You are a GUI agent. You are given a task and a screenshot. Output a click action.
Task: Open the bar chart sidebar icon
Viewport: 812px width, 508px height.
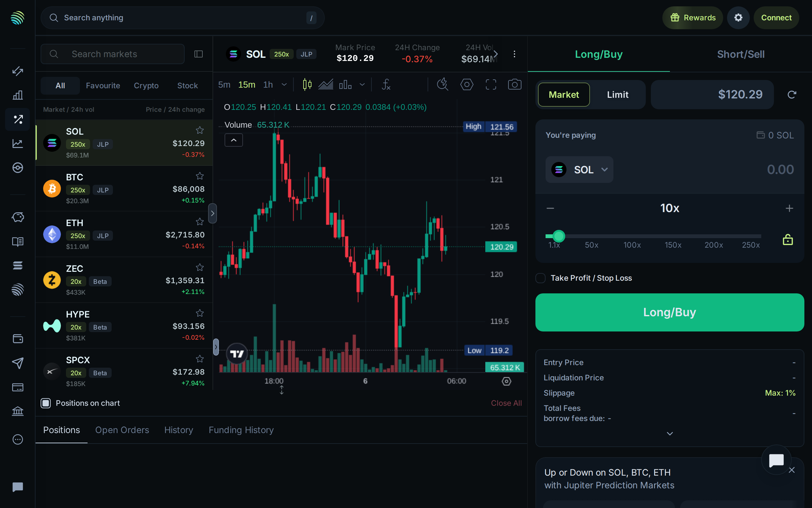(x=17, y=95)
